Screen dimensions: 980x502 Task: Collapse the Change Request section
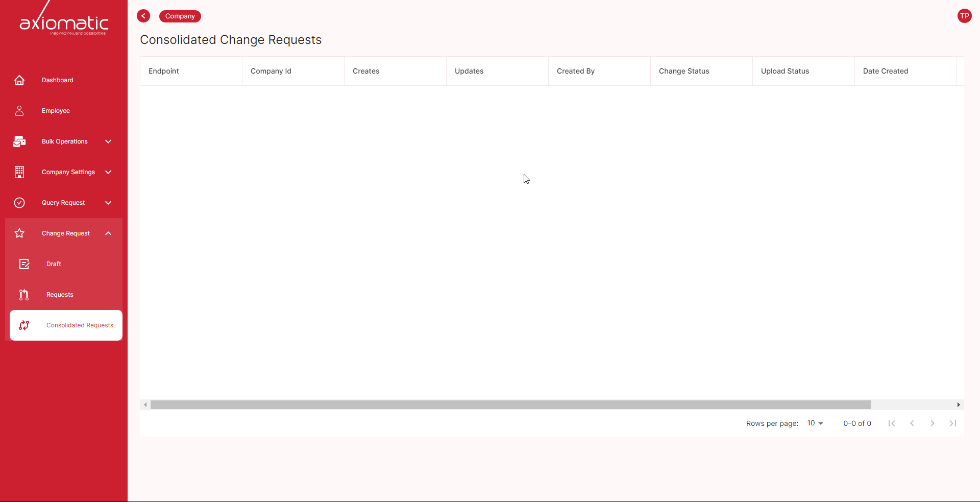click(x=108, y=233)
